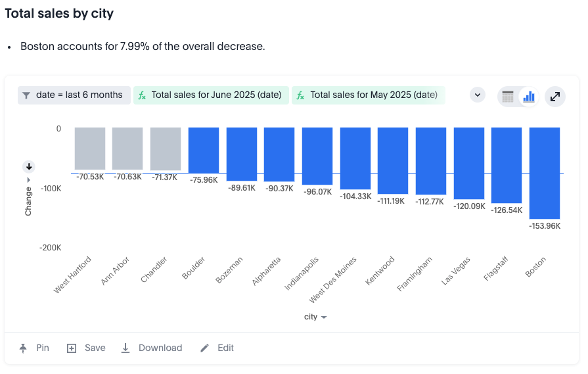This screenshot has height=374, width=588.
Task: Select Total sales for June 2025 chip
Action: [x=216, y=95]
